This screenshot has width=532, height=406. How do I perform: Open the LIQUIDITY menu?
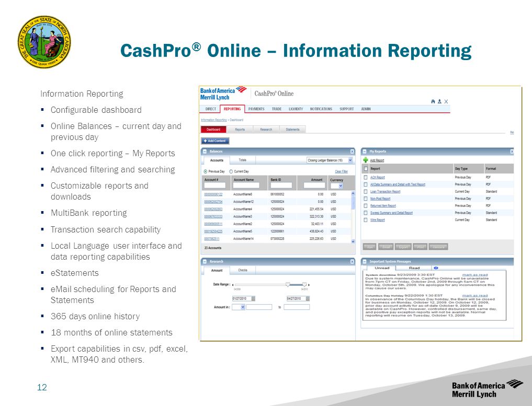[296, 109]
